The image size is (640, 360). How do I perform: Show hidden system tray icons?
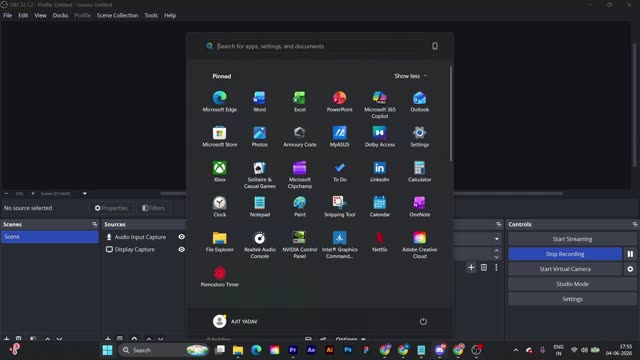(516, 350)
